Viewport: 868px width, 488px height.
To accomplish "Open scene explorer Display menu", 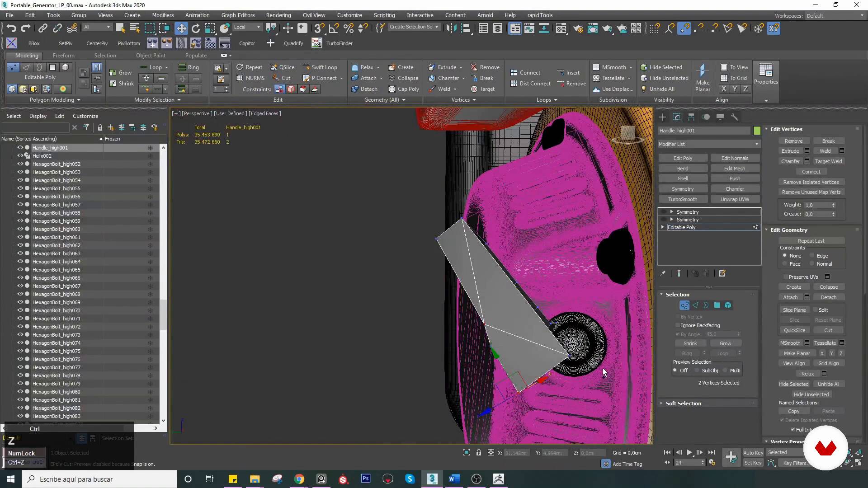I will point(38,116).
